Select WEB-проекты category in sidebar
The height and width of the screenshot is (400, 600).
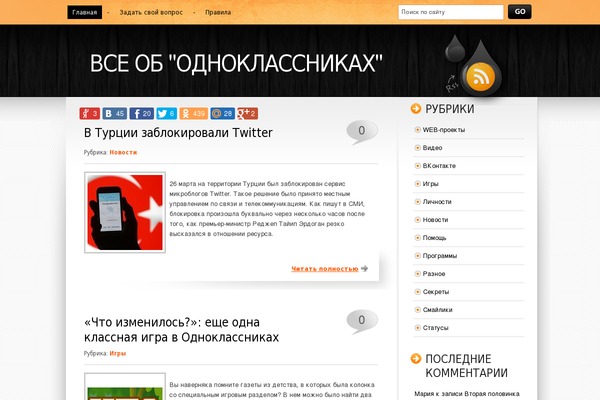[443, 130]
